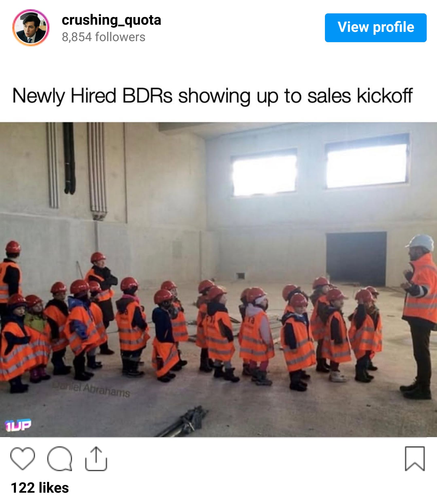Open comments via the speech bubble icon

coord(60,458)
